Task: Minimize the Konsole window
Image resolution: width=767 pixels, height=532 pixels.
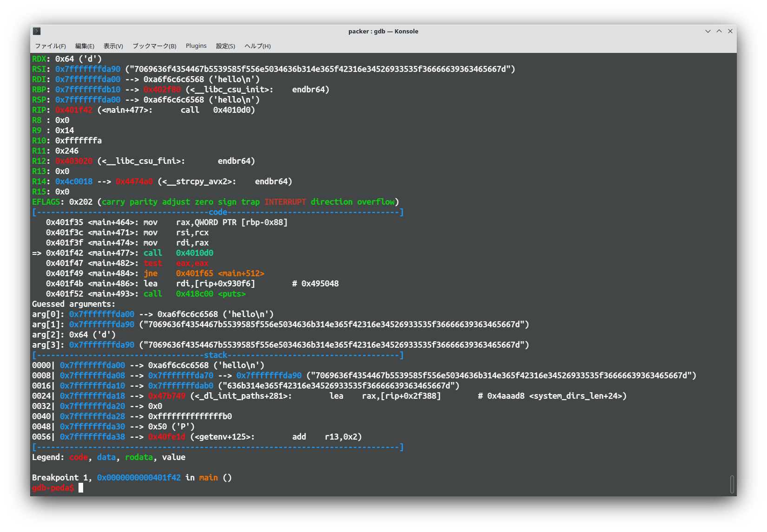Action: pyautogui.click(x=708, y=31)
